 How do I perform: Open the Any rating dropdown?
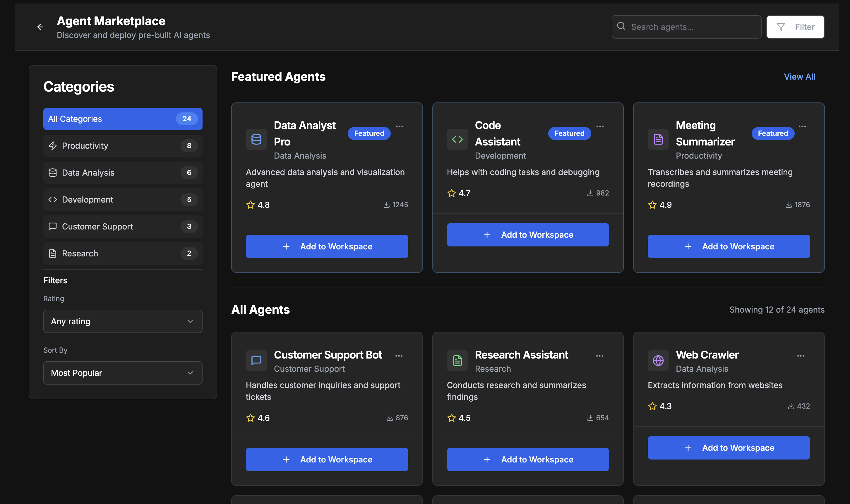coord(123,321)
